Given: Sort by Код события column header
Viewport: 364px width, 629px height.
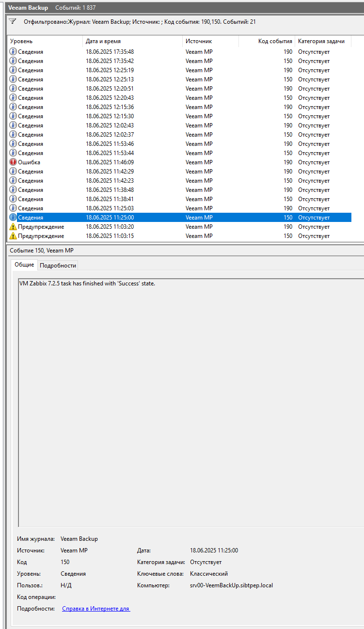Looking at the screenshot, I should (x=267, y=42).
